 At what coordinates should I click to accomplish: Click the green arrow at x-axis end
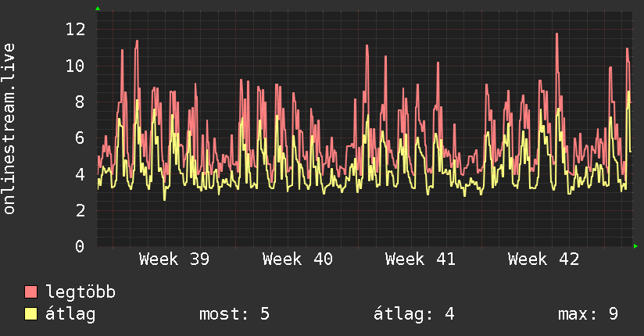pos(635,246)
